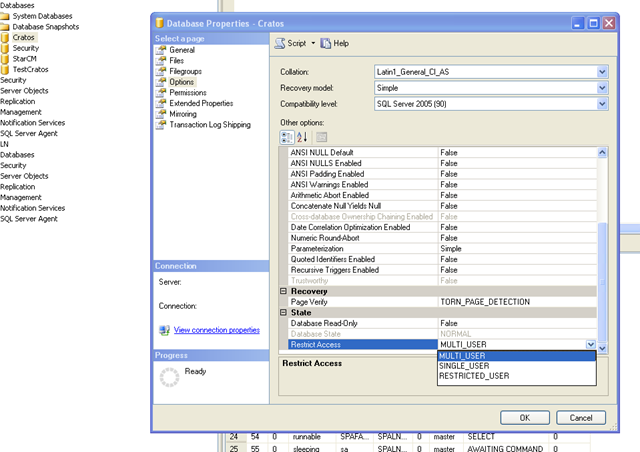Collapse the Recovery category
The height and width of the screenshot is (452, 640).
(x=283, y=291)
